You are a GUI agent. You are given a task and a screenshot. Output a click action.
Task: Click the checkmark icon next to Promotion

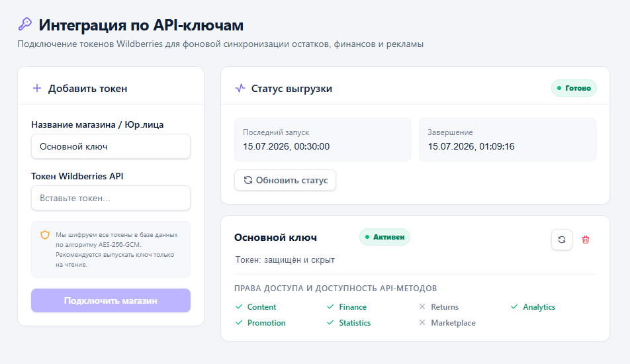pos(239,322)
